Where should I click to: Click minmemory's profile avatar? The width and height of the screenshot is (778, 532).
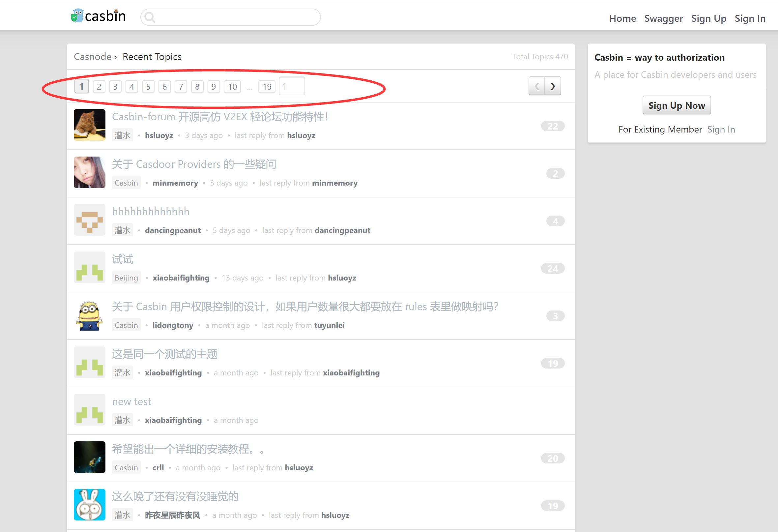tap(89, 172)
